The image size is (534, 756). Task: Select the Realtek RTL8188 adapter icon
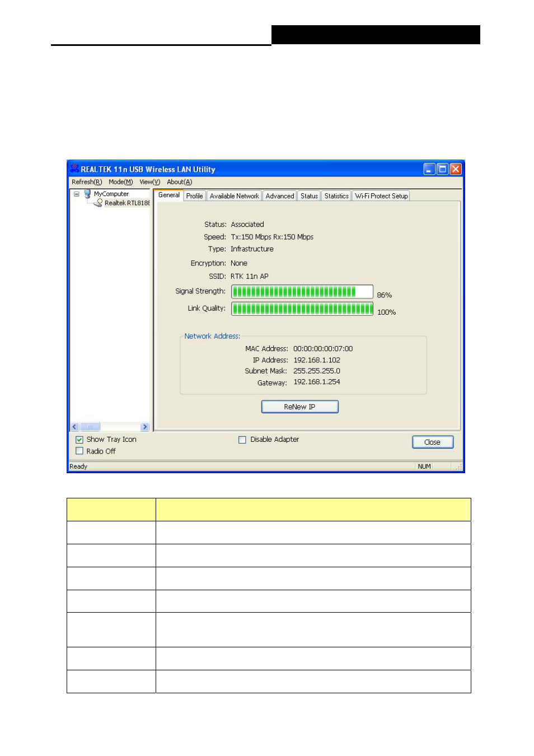99,203
